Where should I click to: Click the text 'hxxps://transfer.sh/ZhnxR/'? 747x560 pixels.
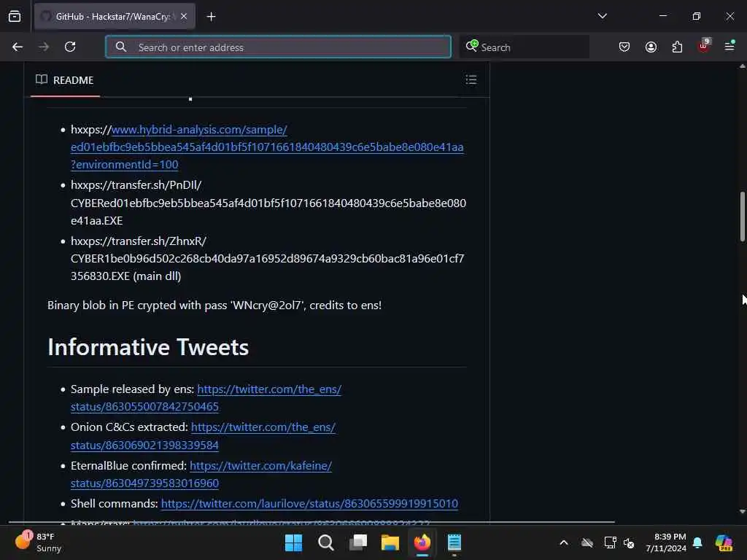138,241
